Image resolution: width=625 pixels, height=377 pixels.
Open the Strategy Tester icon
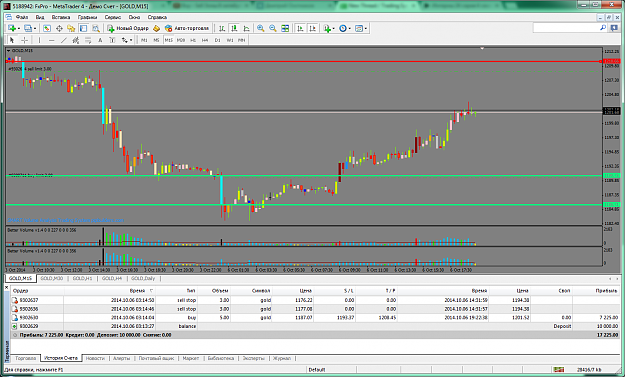[96, 28]
